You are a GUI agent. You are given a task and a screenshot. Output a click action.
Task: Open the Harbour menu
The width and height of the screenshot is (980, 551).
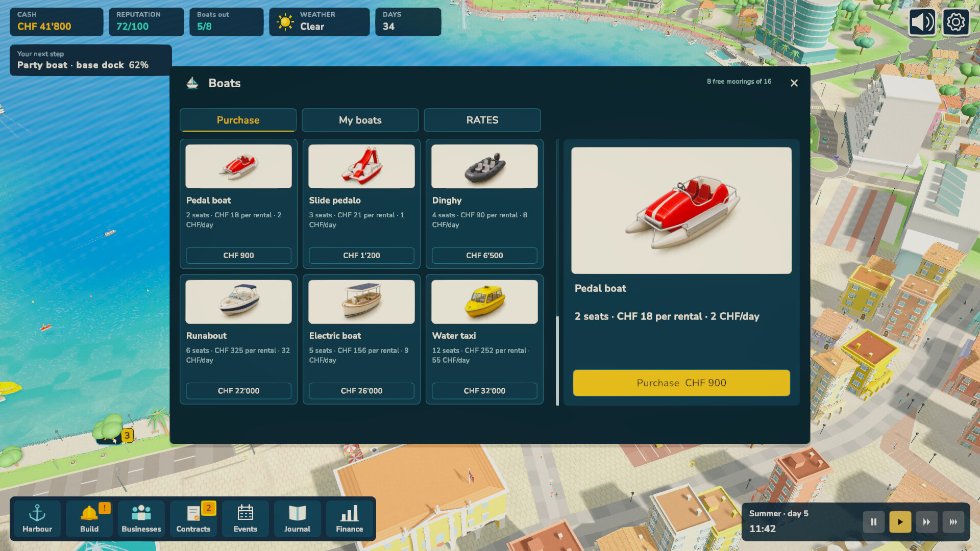[37, 519]
